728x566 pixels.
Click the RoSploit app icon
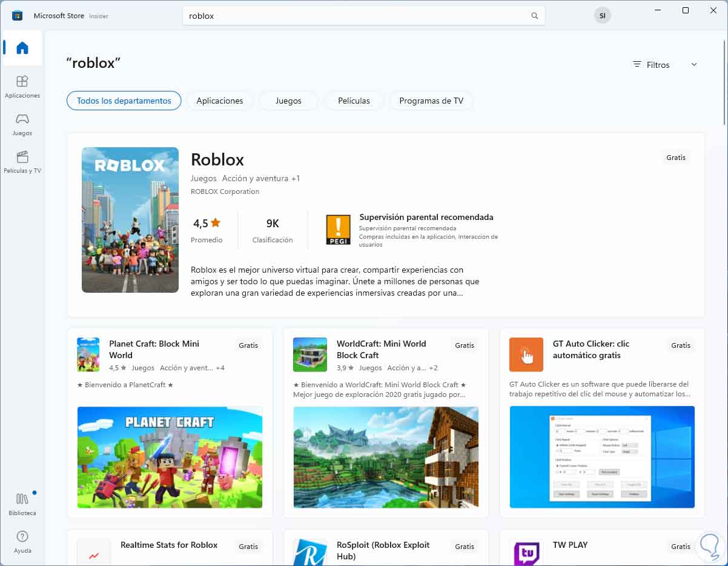[310, 552]
